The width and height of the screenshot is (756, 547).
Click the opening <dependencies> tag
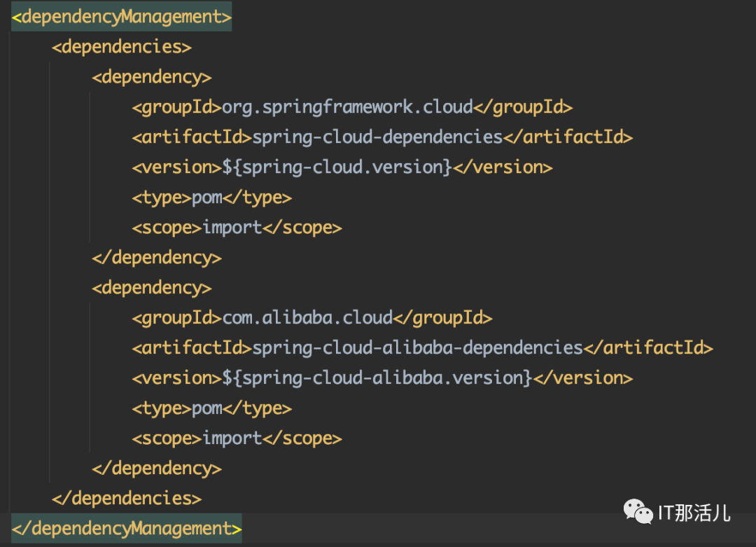pos(122,47)
